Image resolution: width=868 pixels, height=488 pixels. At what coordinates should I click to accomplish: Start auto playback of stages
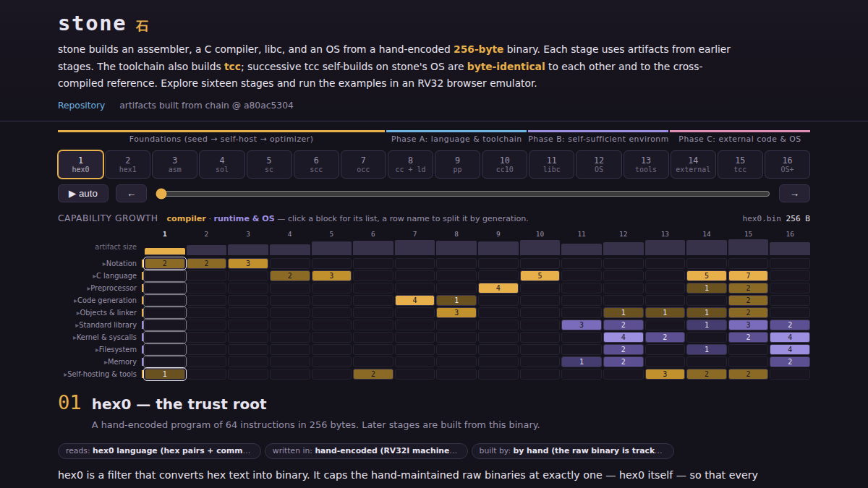pyautogui.click(x=83, y=194)
